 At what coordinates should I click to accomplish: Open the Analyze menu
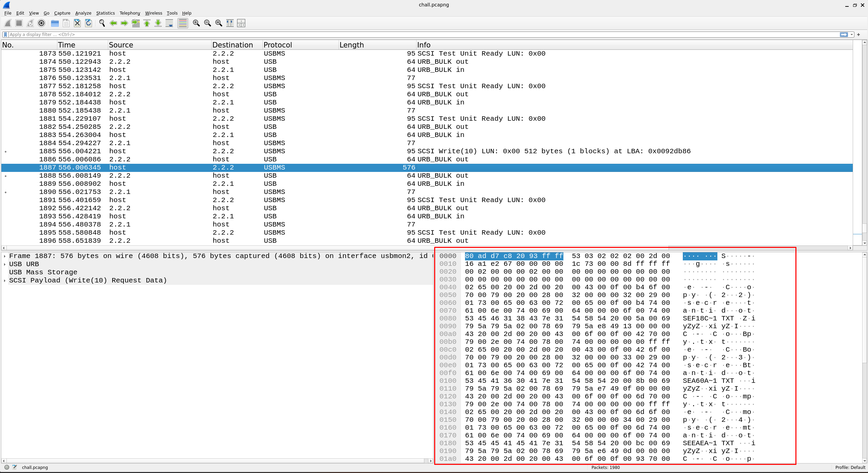point(83,13)
